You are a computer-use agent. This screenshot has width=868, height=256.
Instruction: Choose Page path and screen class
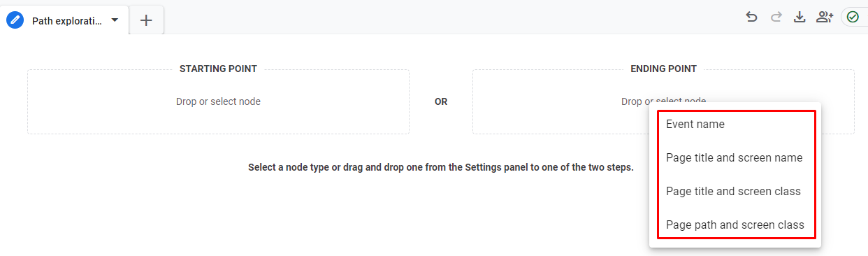pos(735,225)
